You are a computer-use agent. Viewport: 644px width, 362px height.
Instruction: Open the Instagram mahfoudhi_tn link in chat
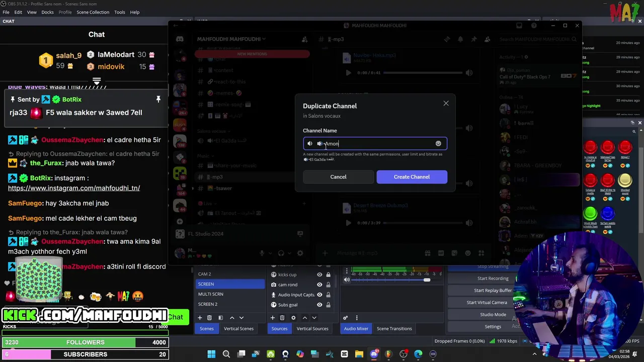pos(74,188)
